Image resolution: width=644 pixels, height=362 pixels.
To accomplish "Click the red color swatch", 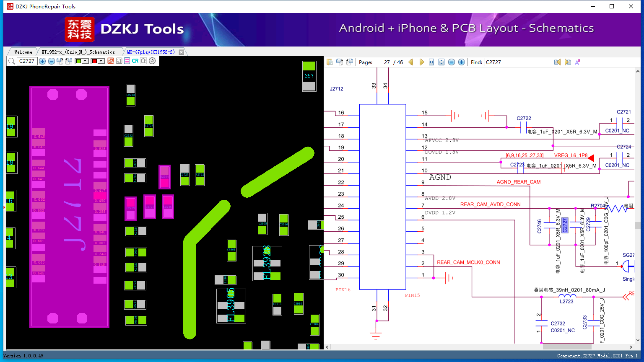I will (x=94, y=61).
